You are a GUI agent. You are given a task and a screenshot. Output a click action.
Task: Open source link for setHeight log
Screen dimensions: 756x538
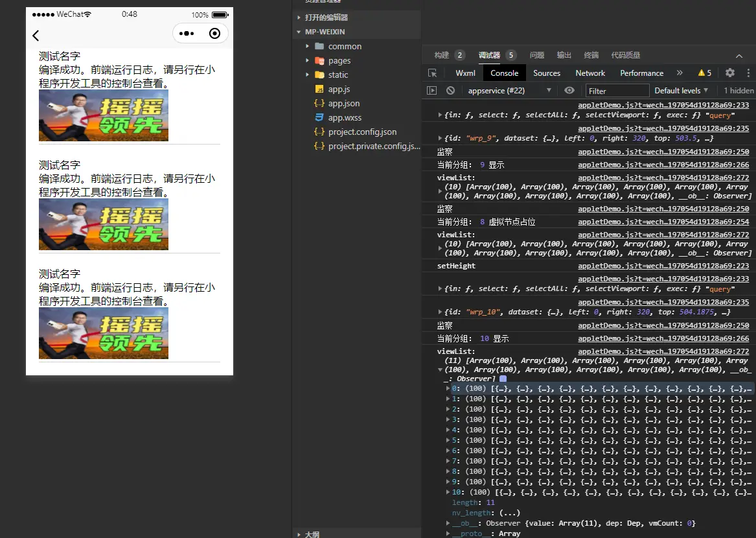click(663, 266)
